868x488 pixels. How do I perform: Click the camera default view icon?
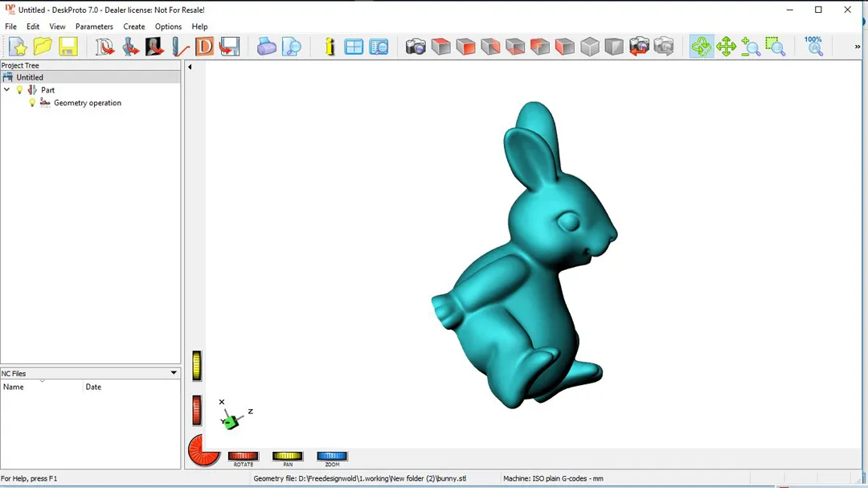click(416, 47)
